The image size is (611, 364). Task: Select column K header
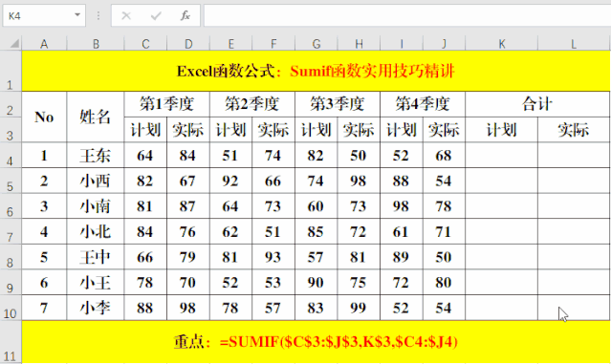tap(501, 44)
